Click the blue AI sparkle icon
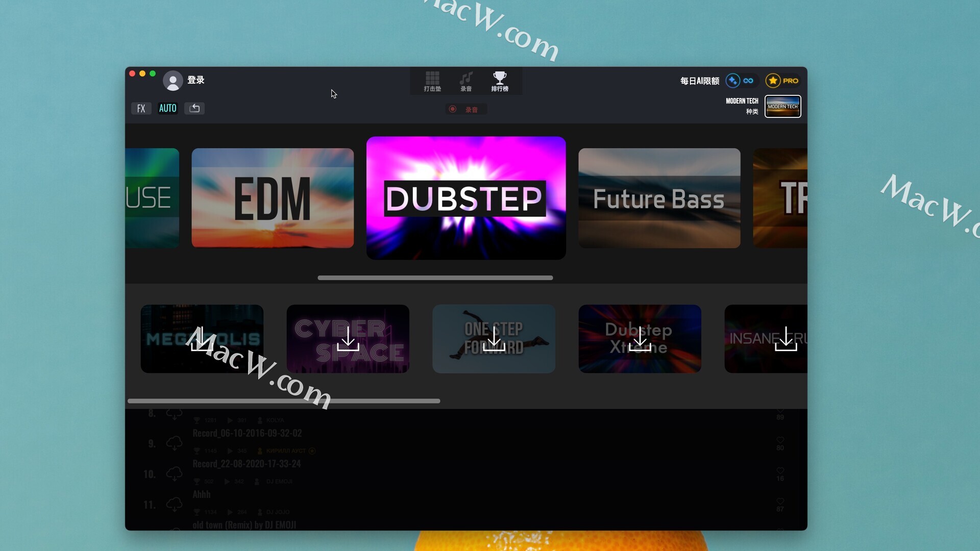The width and height of the screenshot is (980, 551). (x=732, y=81)
